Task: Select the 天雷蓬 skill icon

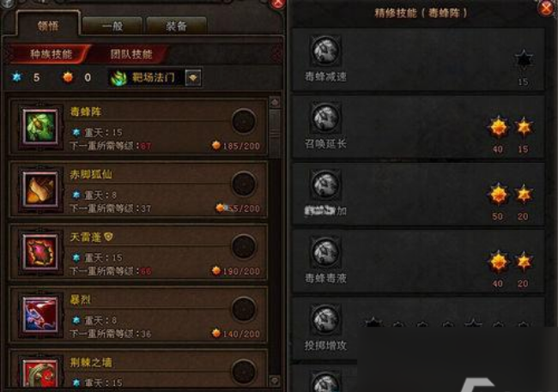Action: pos(39,252)
